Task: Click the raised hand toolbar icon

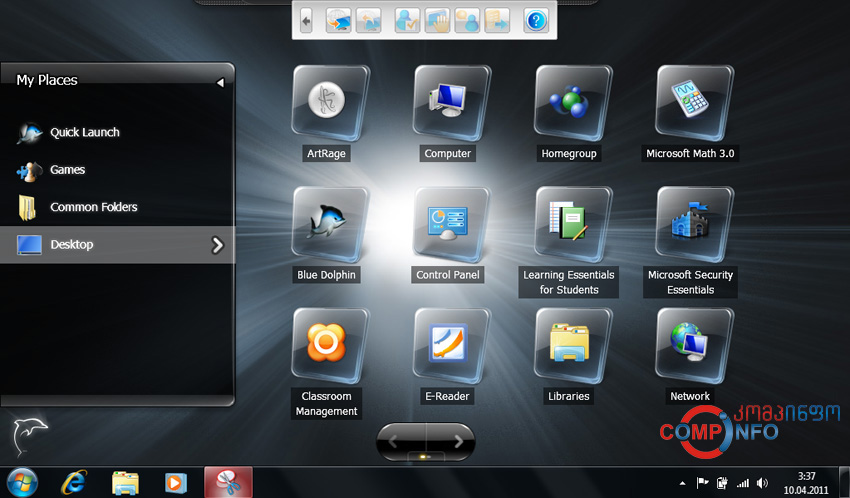Action: pyautogui.click(x=437, y=21)
